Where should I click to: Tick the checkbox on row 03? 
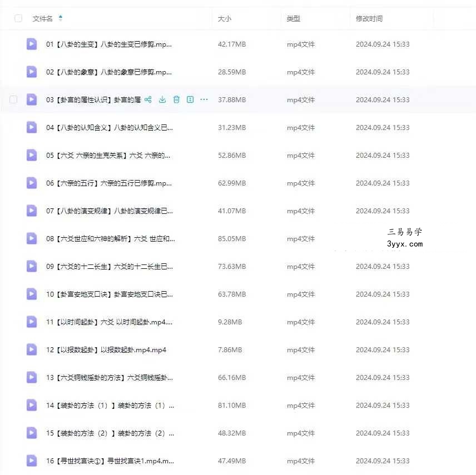[13, 99]
